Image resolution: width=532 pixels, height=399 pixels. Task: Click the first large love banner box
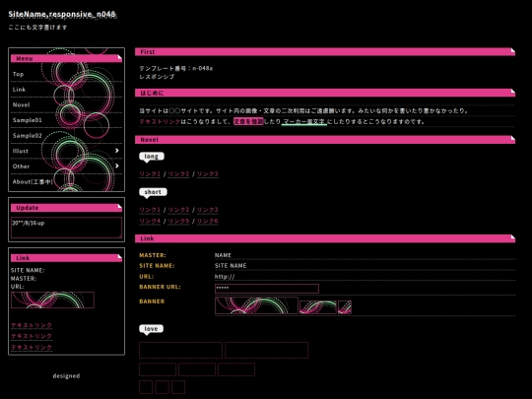coord(180,350)
